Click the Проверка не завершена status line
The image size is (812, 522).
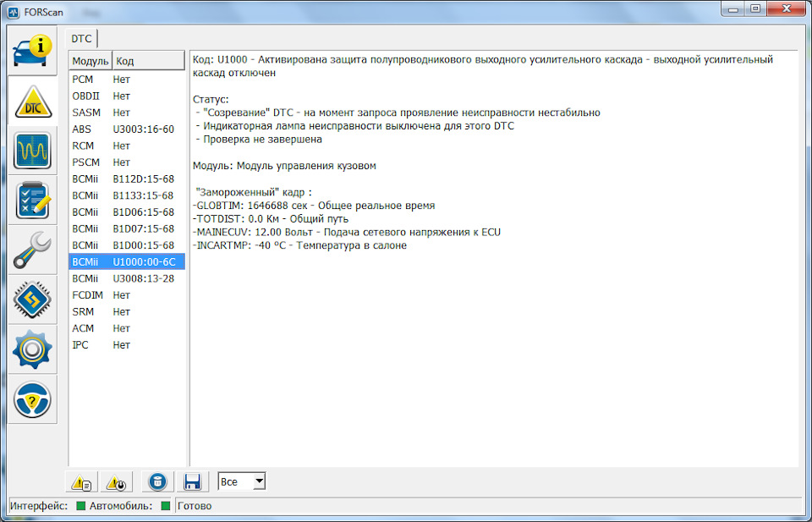260,140
